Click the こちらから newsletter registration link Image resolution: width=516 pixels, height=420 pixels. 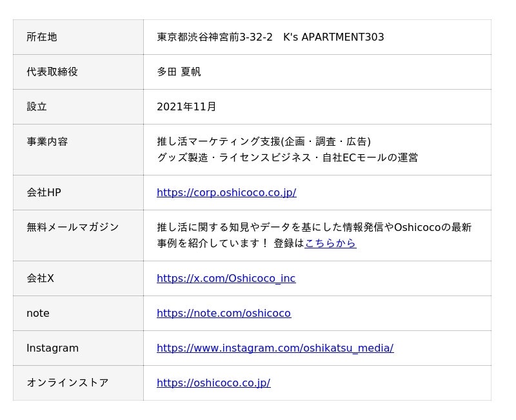pos(330,243)
